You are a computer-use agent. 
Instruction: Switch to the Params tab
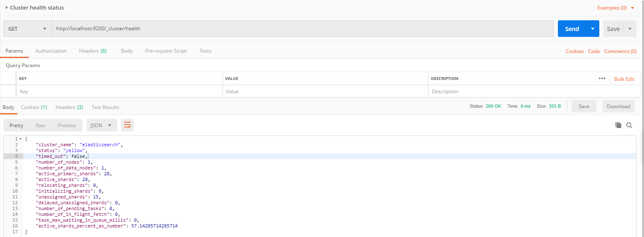[x=14, y=51]
